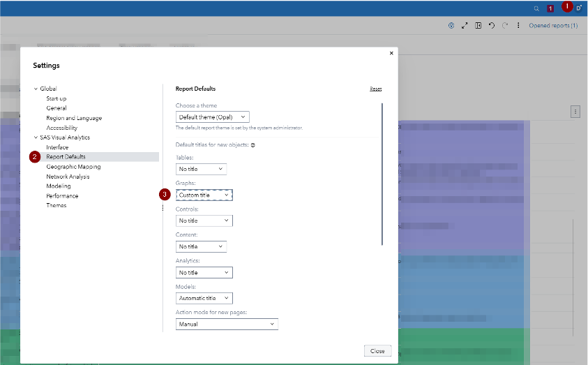Click the Settings panel vertical scrollbar
The width and height of the screenshot is (588, 365).
[x=382, y=174]
